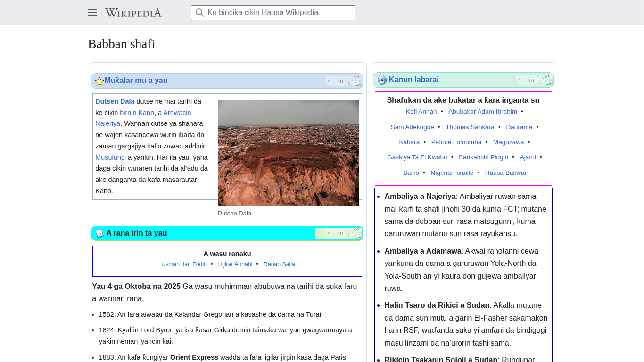Open the Dutsen Dala article link
The width and height of the screenshot is (644, 362).
pyautogui.click(x=115, y=101)
